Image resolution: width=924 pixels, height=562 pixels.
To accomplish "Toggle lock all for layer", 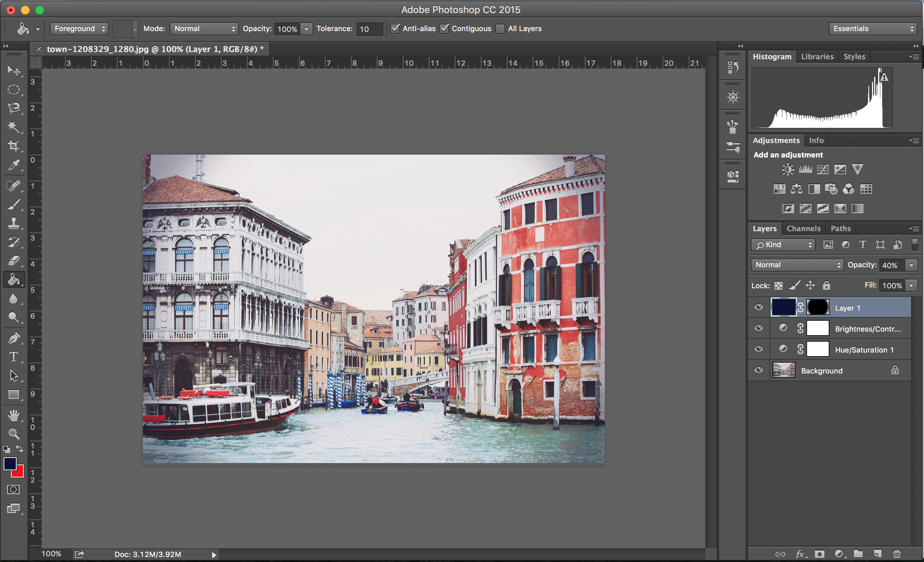I will coord(826,285).
